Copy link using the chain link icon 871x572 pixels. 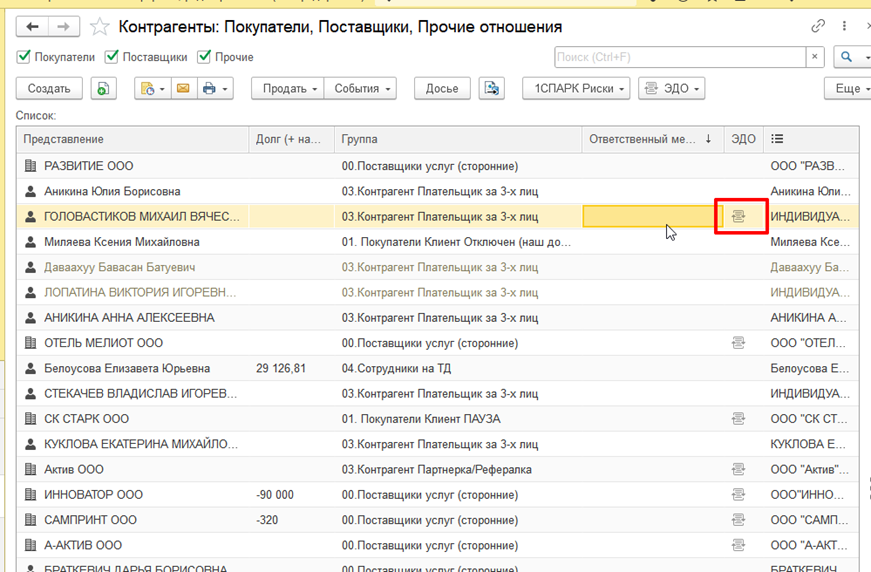(x=818, y=26)
